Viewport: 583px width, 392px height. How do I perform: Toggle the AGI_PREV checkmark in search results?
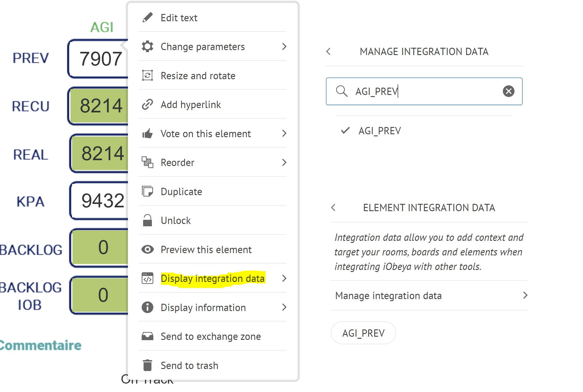click(346, 130)
